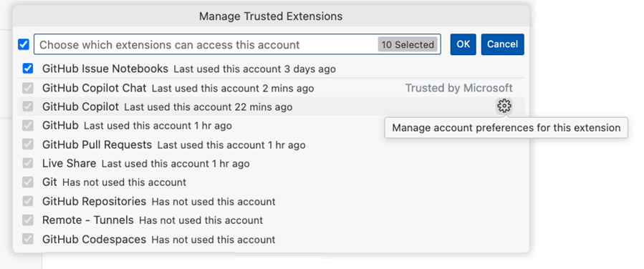Toggle the select-all extensions checkbox
The image size is (644, 269).
[x=24, y=44]
